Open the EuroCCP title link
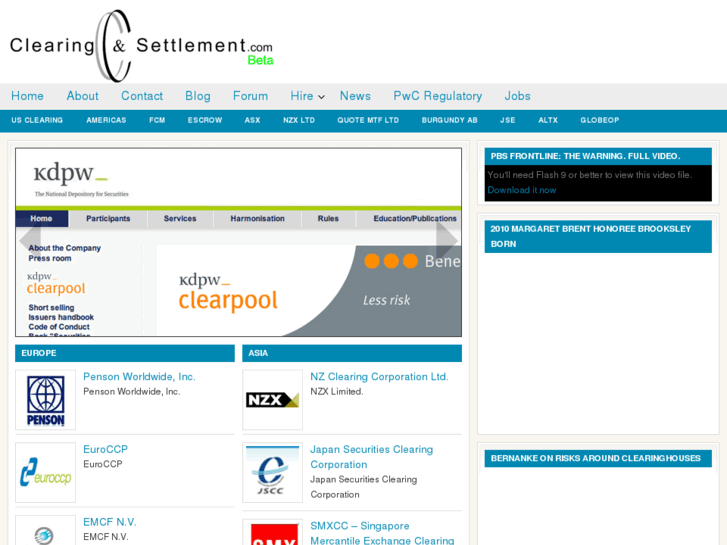Image resolution: width=727 pixels, height=545 pixels. coord(105,449)
